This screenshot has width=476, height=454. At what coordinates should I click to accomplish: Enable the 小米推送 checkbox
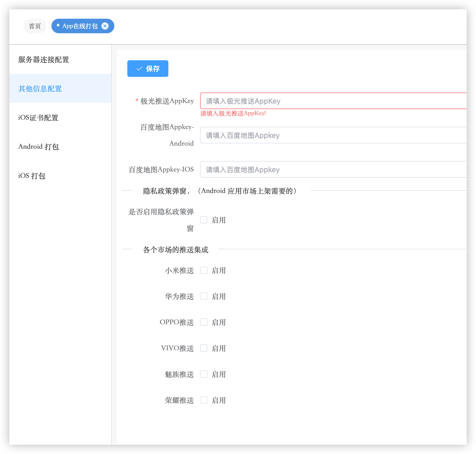204,270
